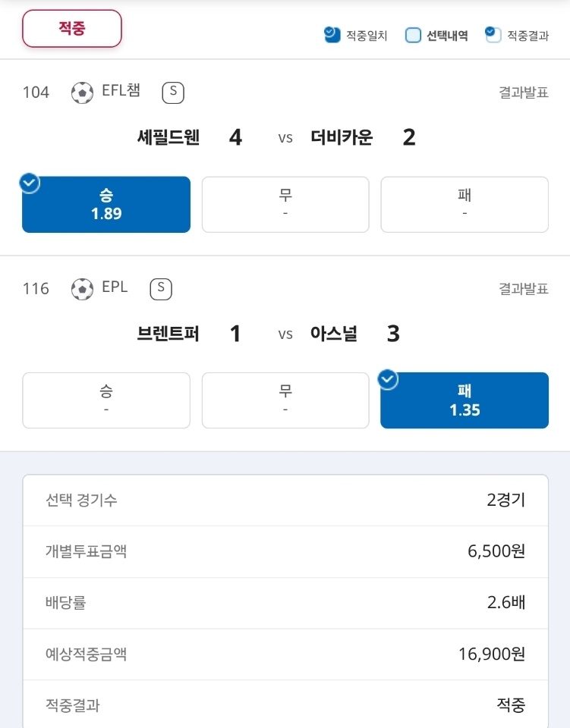Toggle the 적중결과 checkbox
The width and height of the screenshot is (570, 728).
[493, 34]
